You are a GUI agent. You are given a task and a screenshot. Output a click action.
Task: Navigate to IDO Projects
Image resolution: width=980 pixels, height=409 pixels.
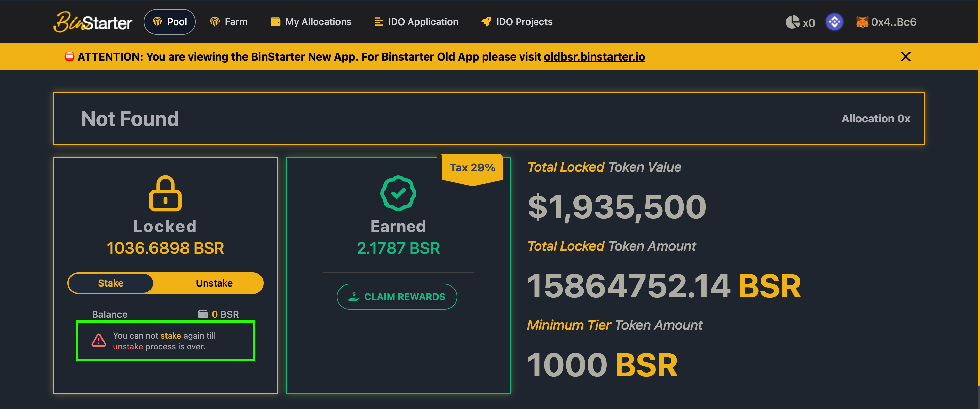pos(517,22)
